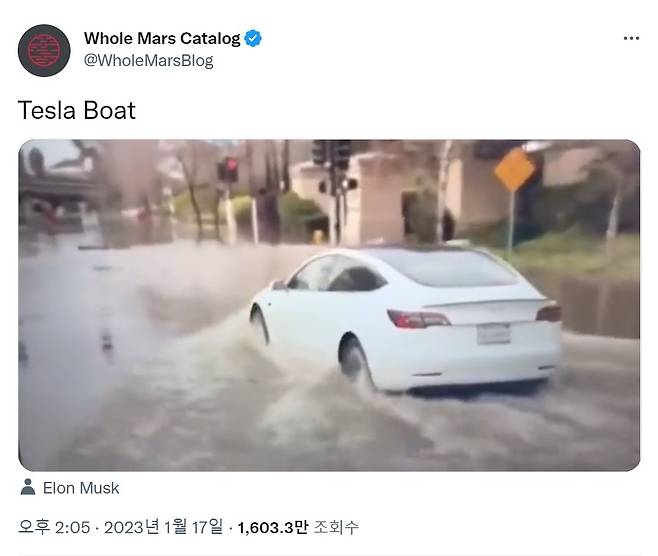Viewport: 658px width, 556px height.
Task: Click the Whole Mars Catalog display name
Action: click(x=162, y=38)
